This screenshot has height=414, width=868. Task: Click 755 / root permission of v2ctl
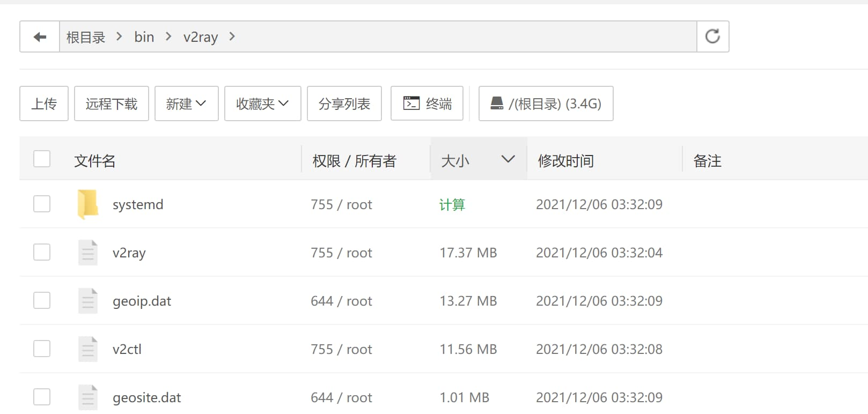pos(342,349)
